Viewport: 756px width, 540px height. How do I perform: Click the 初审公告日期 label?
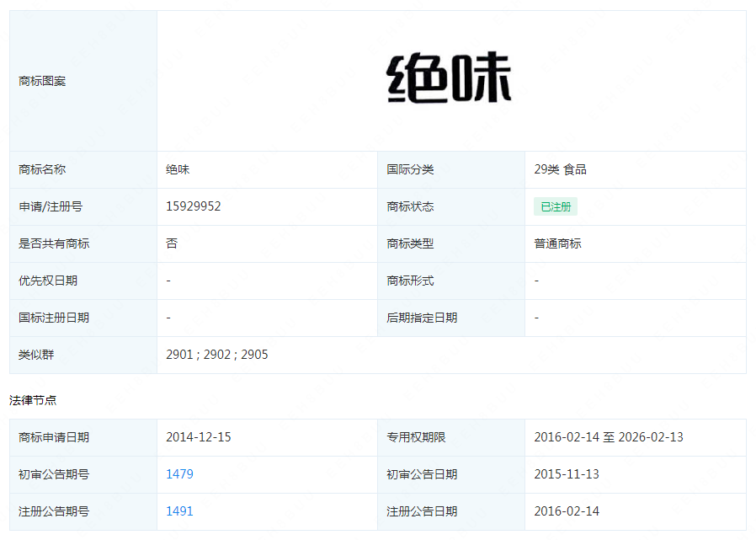coord(422,474)
